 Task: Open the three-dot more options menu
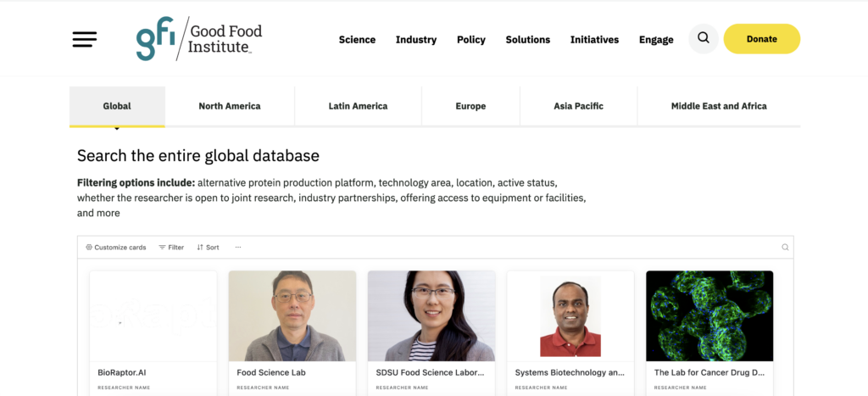(238, 248)
